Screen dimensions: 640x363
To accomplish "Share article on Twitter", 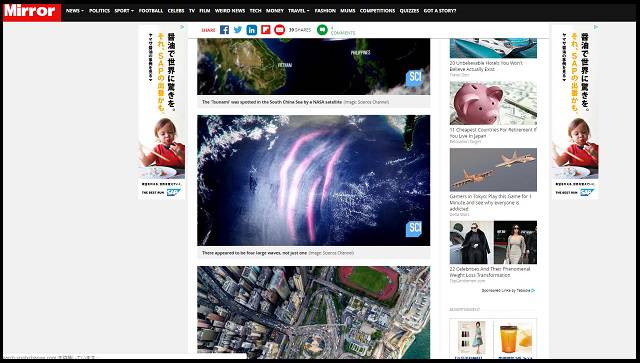I will 238,30.
